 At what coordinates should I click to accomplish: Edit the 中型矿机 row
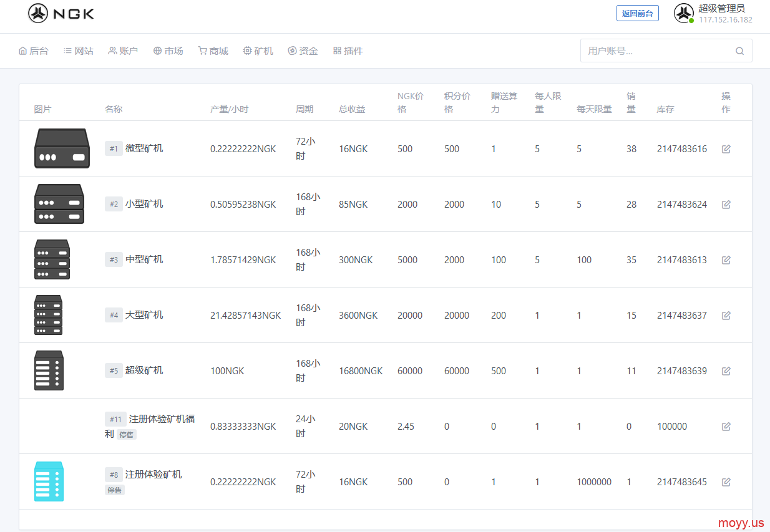click(x=726, y=260)
